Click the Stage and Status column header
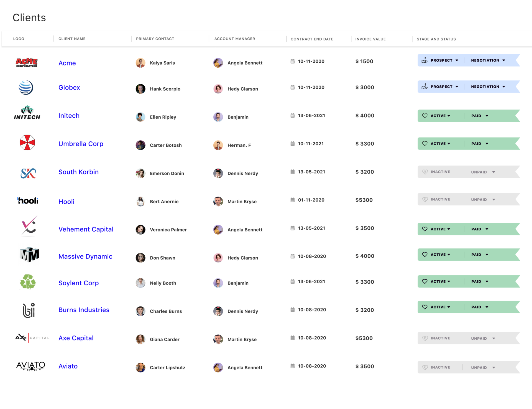The image size is (532, 409). pyautogui.click(x=436, y=39)
